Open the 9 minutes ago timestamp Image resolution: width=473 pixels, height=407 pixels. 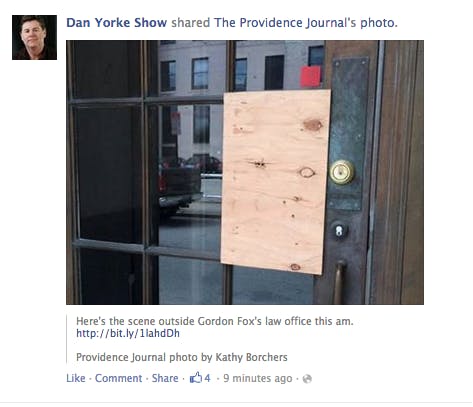pos(258,378)
